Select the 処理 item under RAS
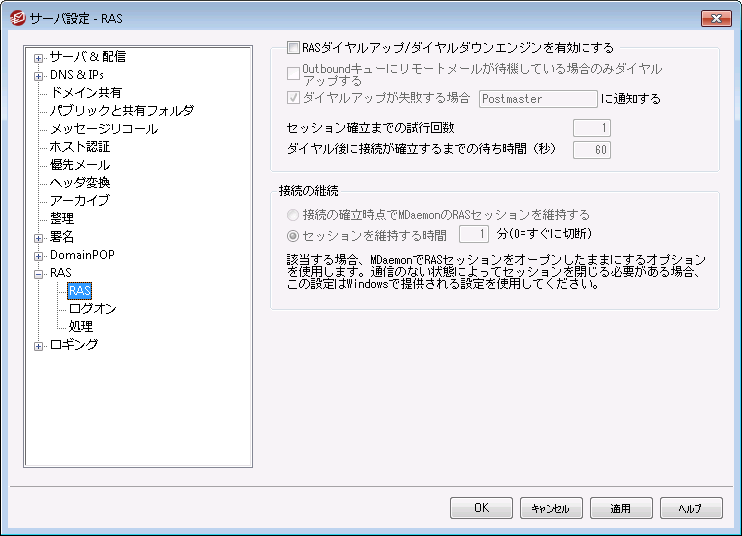 80,327
